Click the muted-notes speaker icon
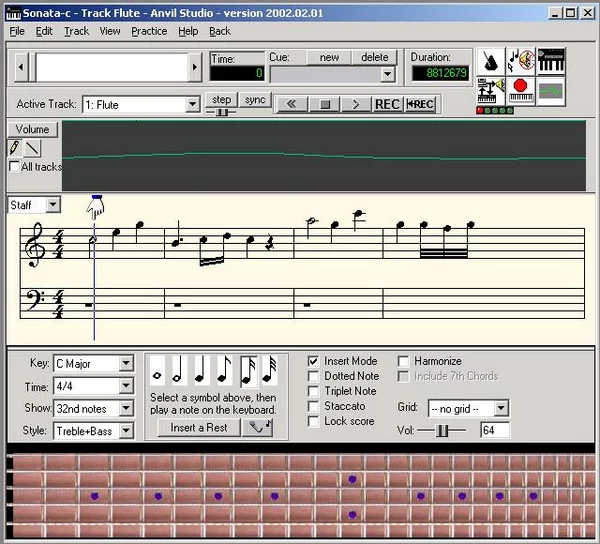600x544 pixels. [x=521, y=62]
